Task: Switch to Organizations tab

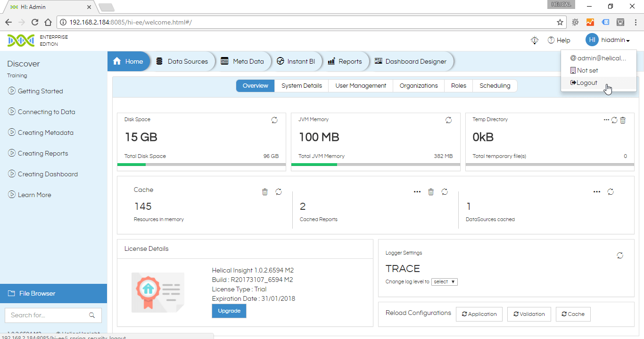Action: 419,86
